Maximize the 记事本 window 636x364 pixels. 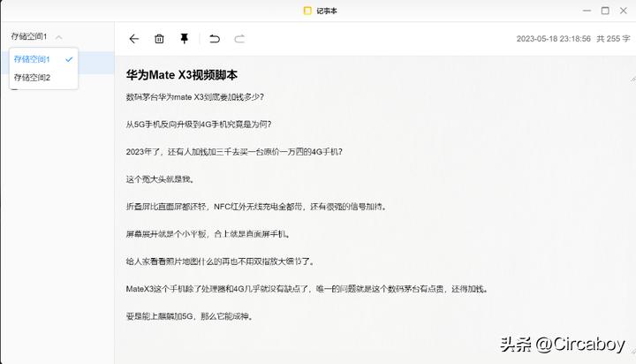(x=605, y=11)
